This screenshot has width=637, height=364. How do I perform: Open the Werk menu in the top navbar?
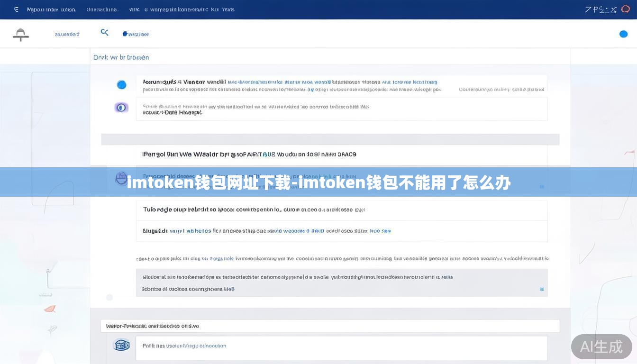133,9
